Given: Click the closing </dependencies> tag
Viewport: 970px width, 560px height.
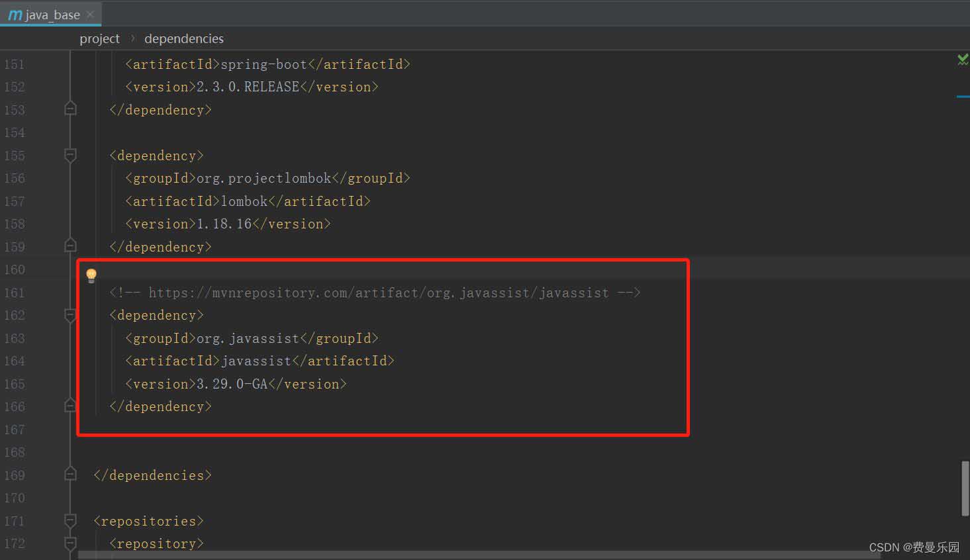Looking at the screenshot, I should point(152,475).
